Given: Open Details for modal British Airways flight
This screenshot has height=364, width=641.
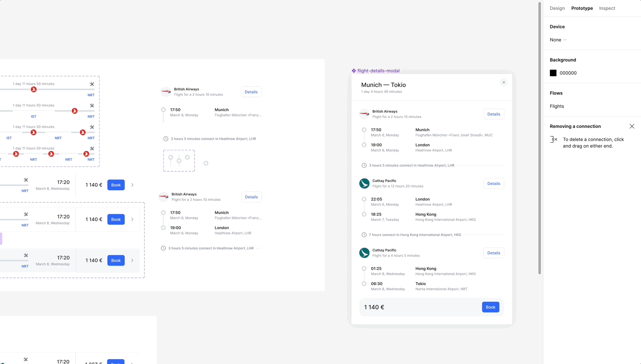Looking at the screenshot, I should [494, 114].
